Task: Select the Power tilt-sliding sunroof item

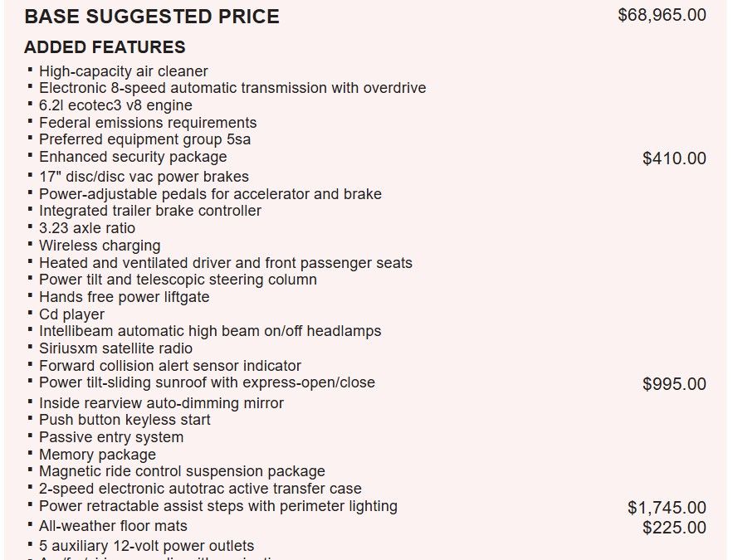Action: click(x=207, y=382)
